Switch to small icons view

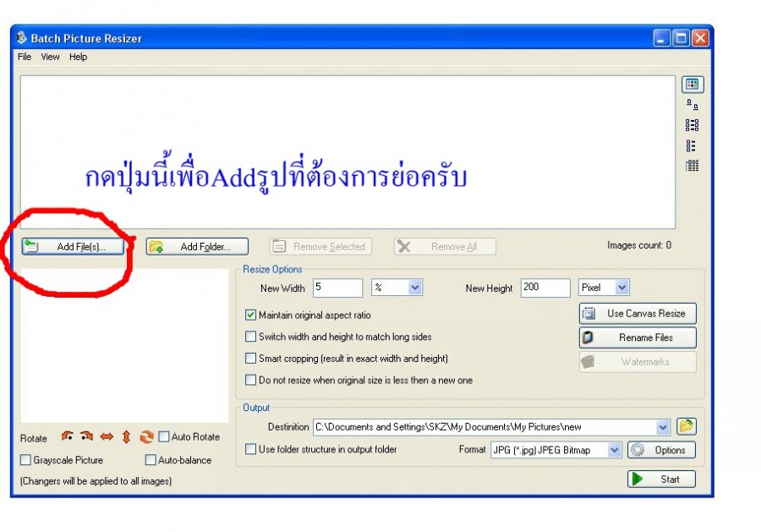pos(693,125)
